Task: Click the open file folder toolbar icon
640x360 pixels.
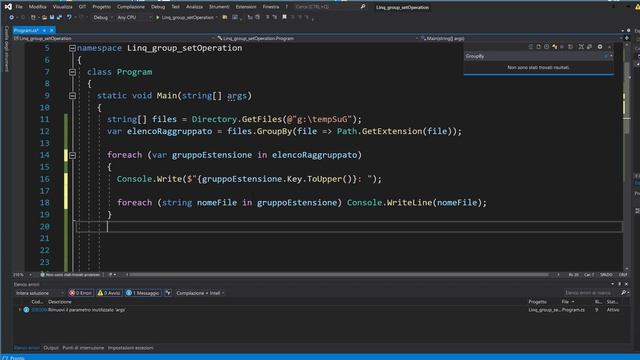Action: click(44, 17)
